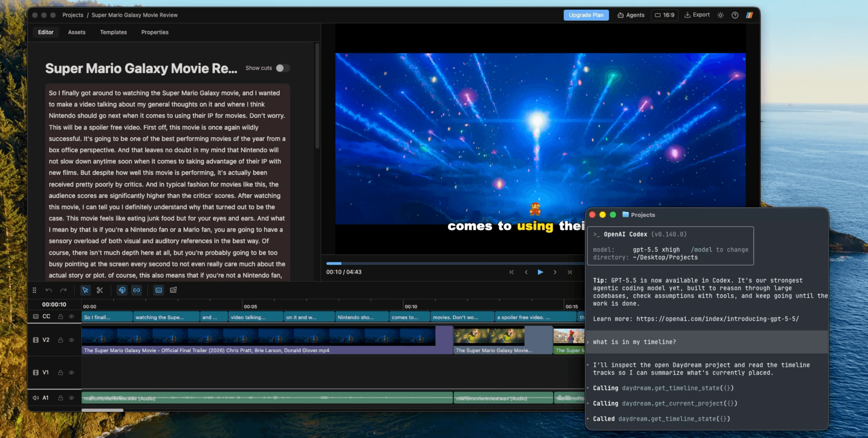This screenshot has height=438, width=868.
Task: Open the timeline grid menu icon
Action: point(34,290)
